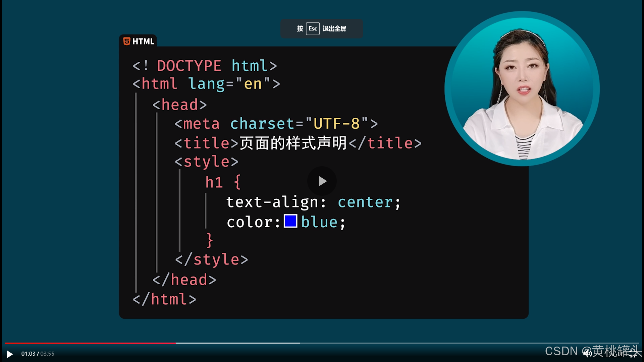644x362 pixels.
Task: Click the '<! DOCTYPE html>' line
Action: pyautogui.click(x=205, y=66)
